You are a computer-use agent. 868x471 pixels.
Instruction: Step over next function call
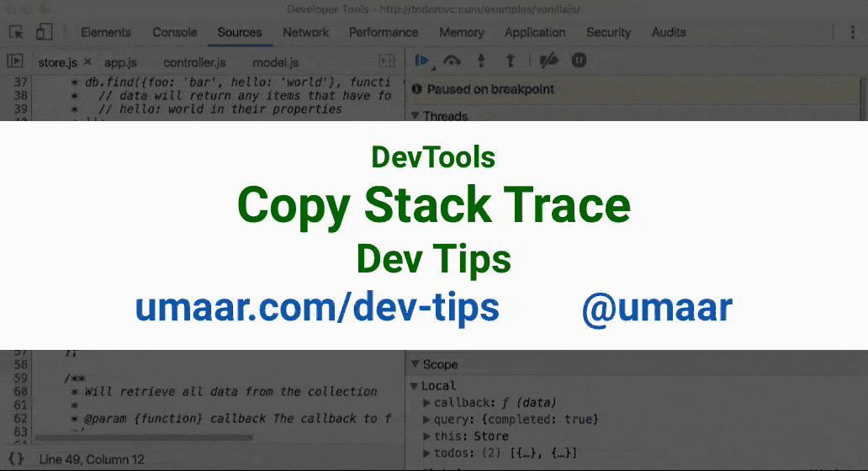click(x=453, y=61)
